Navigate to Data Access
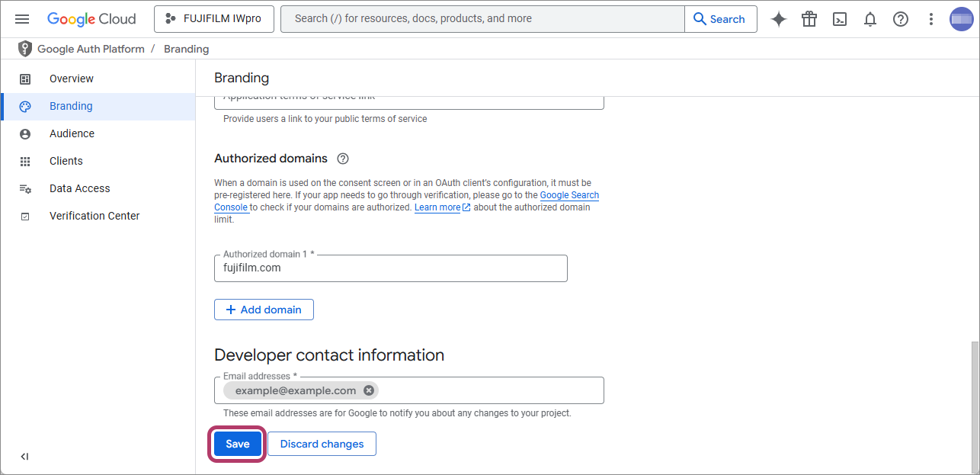The image size is (980, 475). (x=79, y=188)
